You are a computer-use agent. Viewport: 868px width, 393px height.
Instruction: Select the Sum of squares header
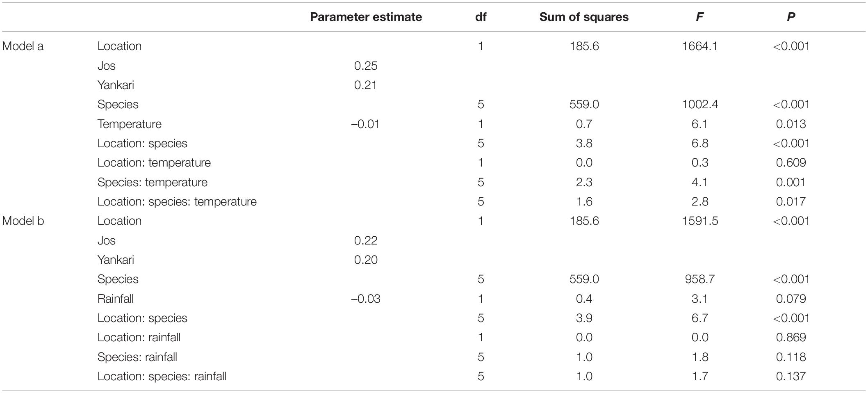click(x=584, y=17)
